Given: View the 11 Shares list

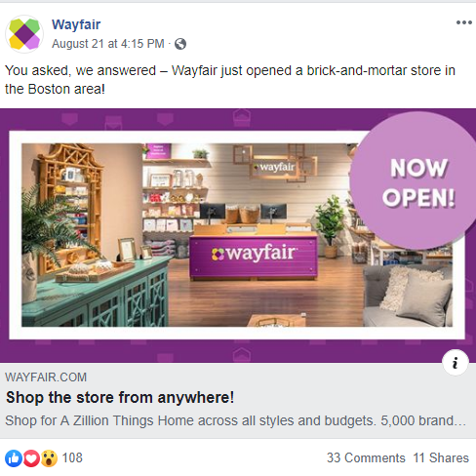Looking at the screenshot, I should pyautogui.click(x=441, y=457).
